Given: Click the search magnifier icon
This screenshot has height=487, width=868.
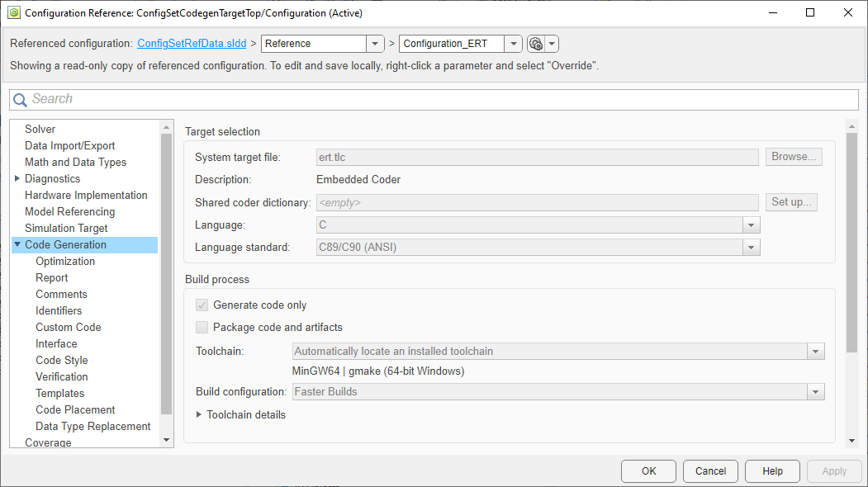Looking at the screenshot, I should point(20,100).
